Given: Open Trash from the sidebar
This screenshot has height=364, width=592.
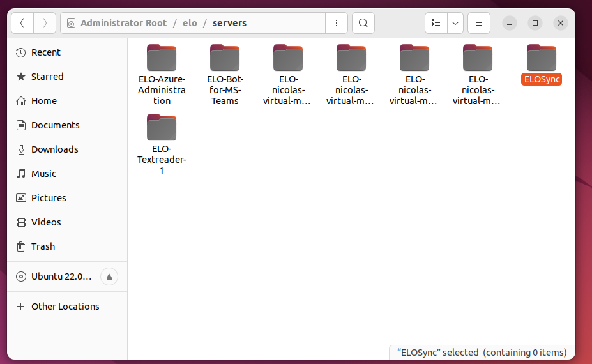Looking at the screenshot, I should click(43, 246).
